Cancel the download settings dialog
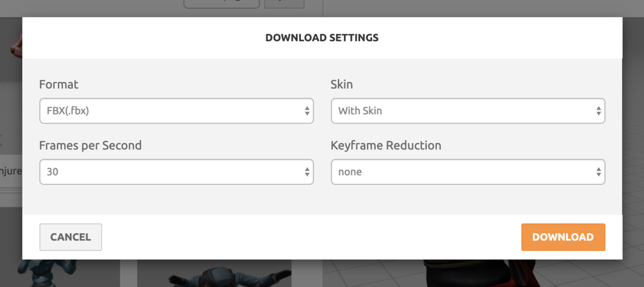This screenshot has width=644, height=287. pyautogui.click(x=70, y=237)
